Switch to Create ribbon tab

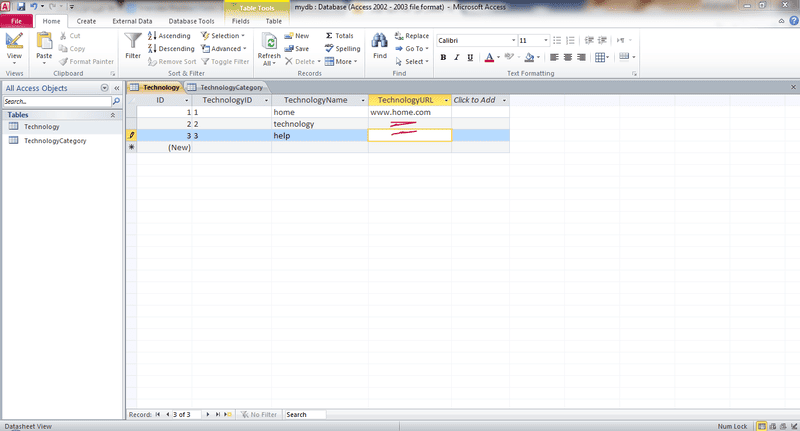pos(86,21)
